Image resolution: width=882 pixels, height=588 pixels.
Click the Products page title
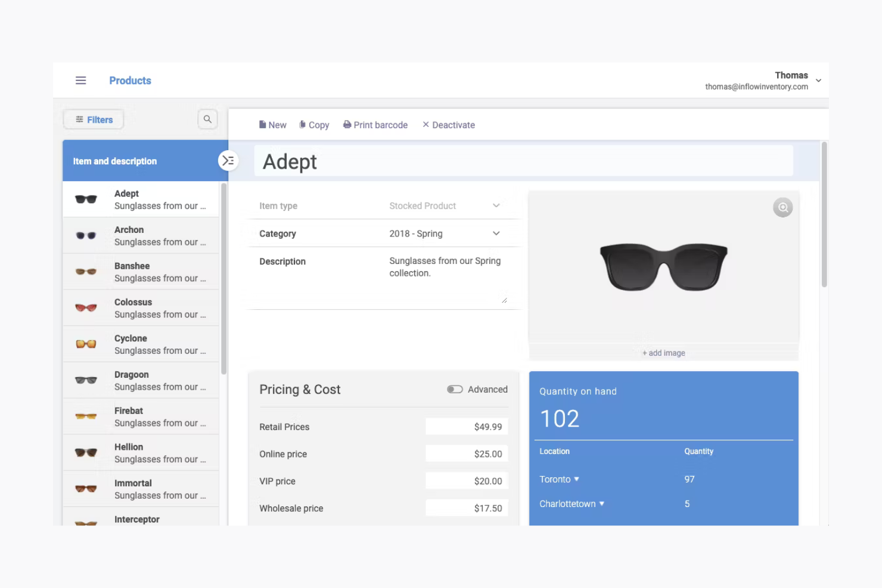click(x=130, y=80)
